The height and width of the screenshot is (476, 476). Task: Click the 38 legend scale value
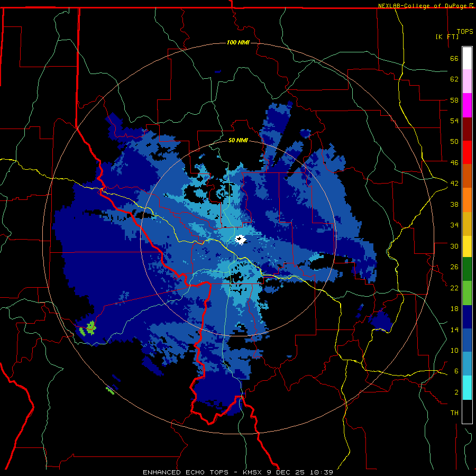click(x=454, y=204)
